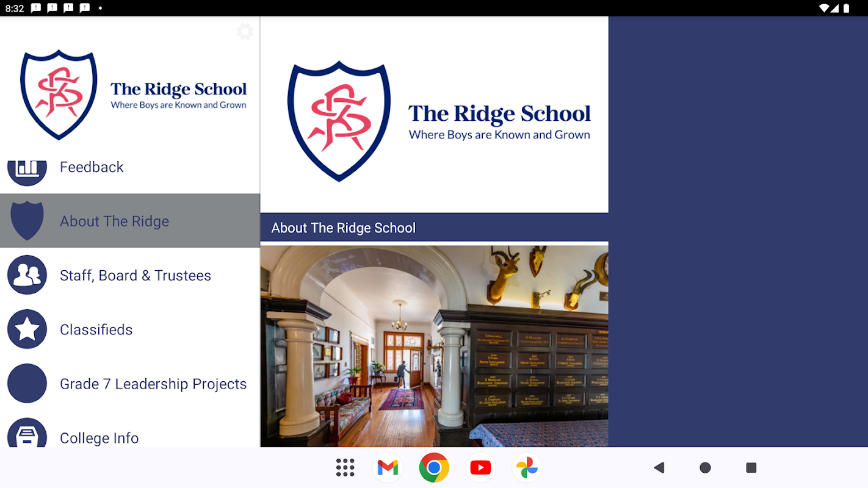Tap the large Ridge School banner logo
868x488 pixels.
pos(438,121)
